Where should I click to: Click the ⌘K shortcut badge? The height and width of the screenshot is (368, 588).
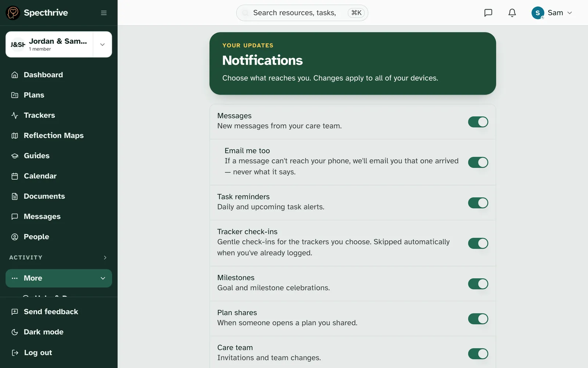(x=356, y=13)
